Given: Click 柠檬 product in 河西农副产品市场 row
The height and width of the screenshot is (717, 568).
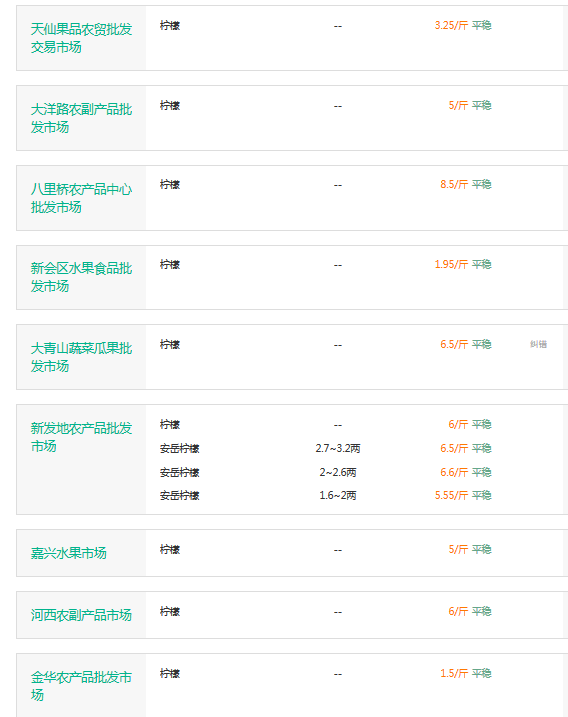Looking at the screenshot, I should point(170,611).
